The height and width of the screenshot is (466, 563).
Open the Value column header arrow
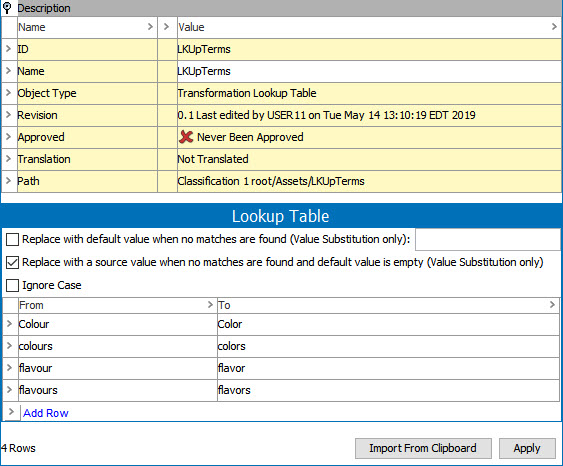point(554,27)
